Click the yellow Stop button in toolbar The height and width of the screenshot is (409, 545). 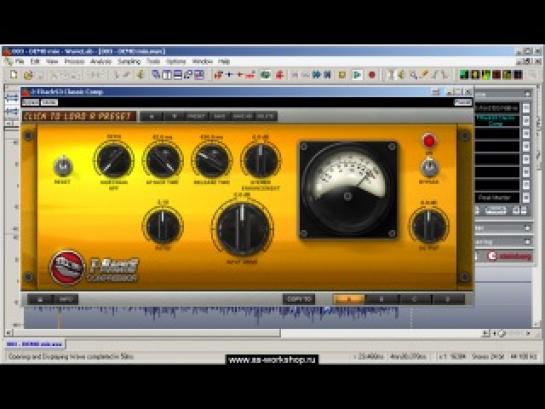pos(342,75)
